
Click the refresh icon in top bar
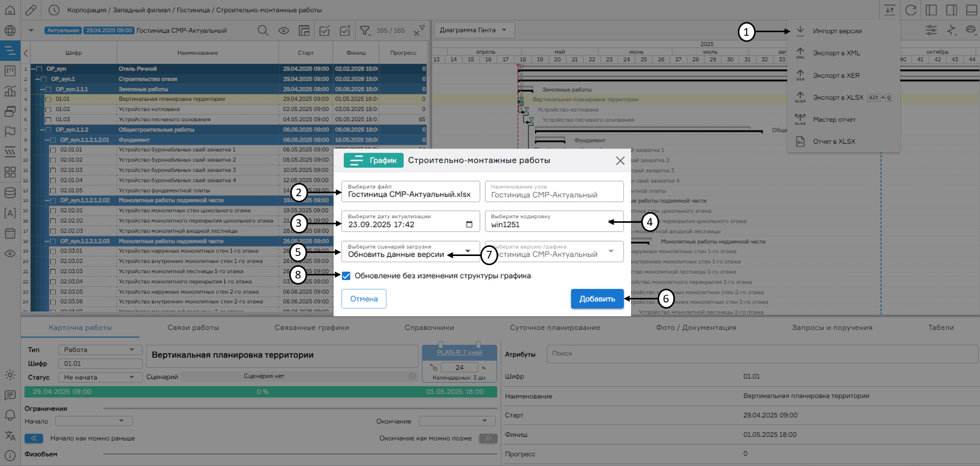911,10
